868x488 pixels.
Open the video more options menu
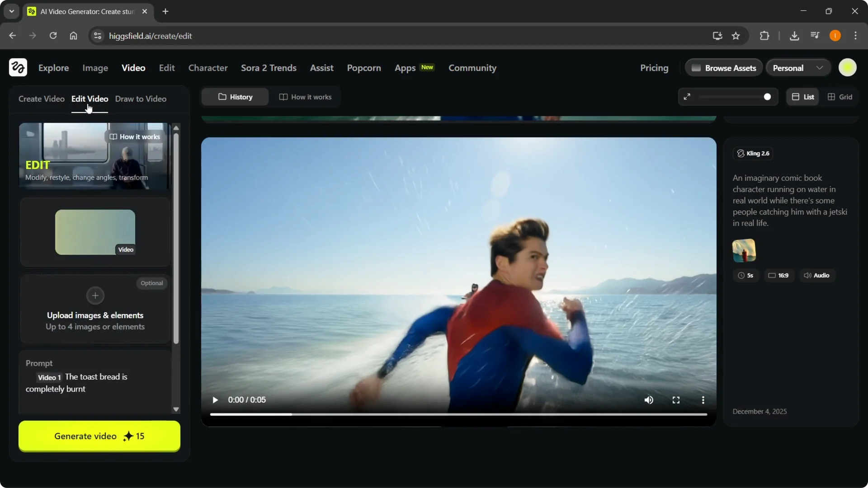click(703, 400)
